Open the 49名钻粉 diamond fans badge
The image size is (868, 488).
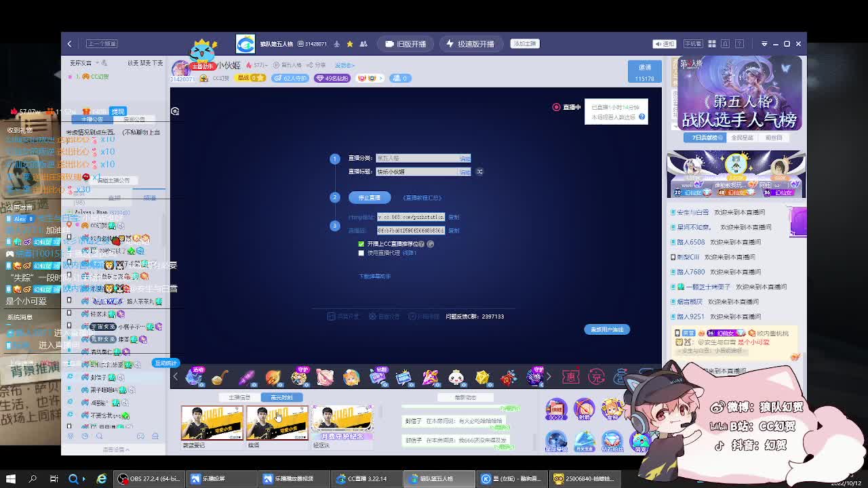[332, 78]
